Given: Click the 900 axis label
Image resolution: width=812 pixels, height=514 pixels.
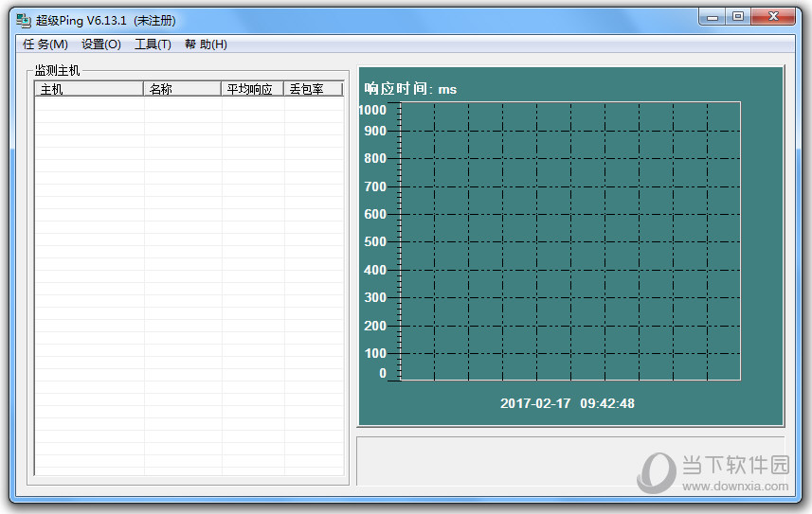Looking at the screenshot, I should click(375, 131).
